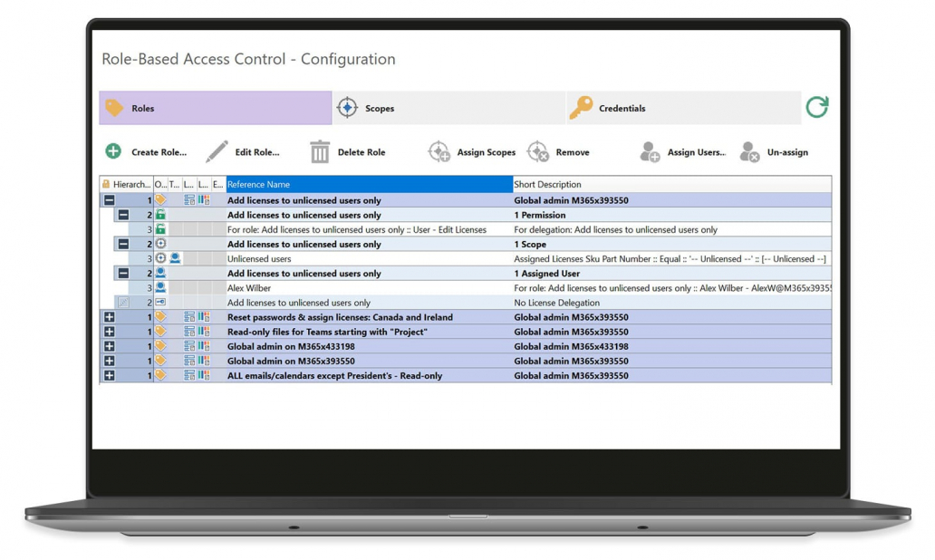Click "Assigned Licenses Sku Part Number" description cell
The image size is (935, 560).
[x=670, y=259]
